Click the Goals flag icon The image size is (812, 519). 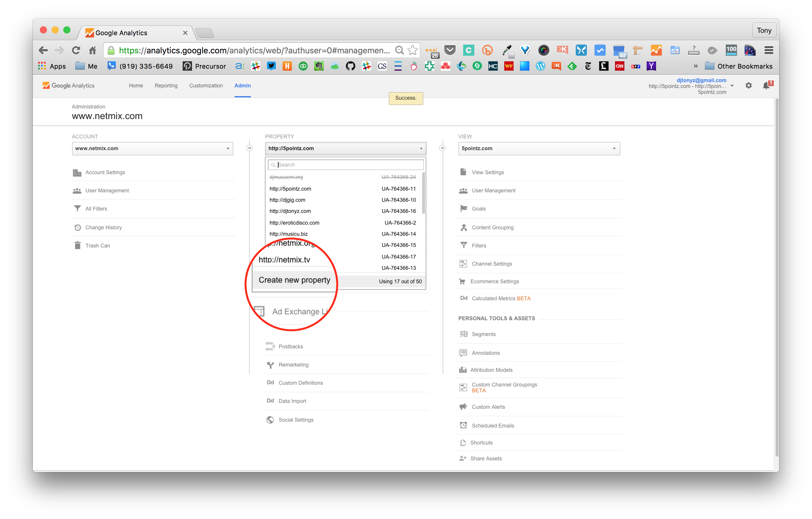[464, 209]
